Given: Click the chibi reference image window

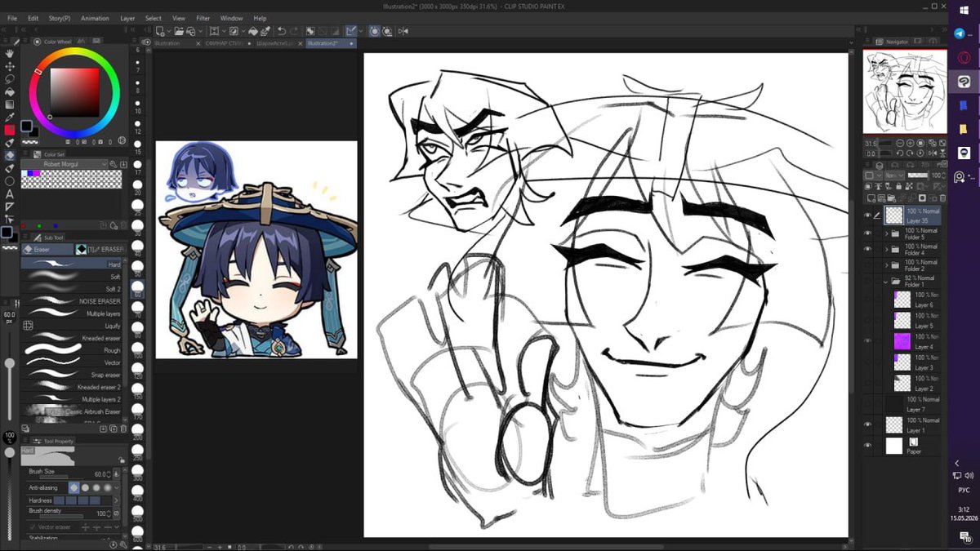Looking at the screenshot, I should [256, 250].
